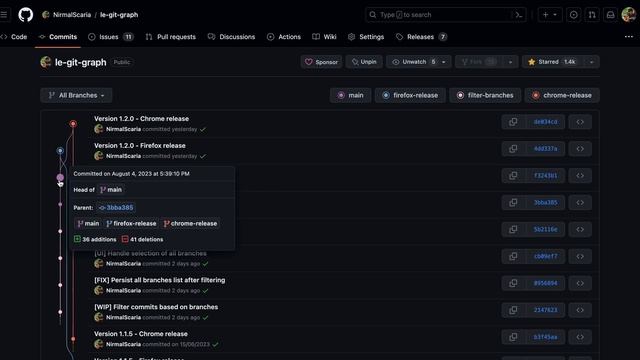Open the command palette icon
640x360 pixels.
(519, 15)
